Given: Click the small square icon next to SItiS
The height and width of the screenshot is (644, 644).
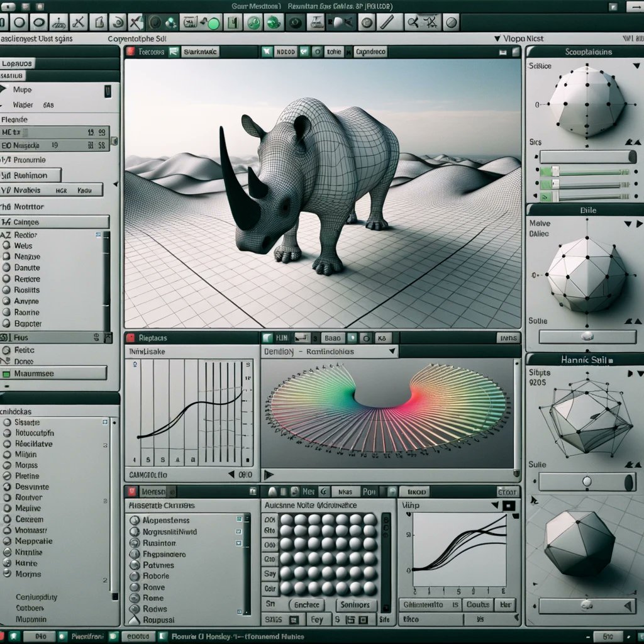Looking at the screenshot, I should [x=293, y=619].
